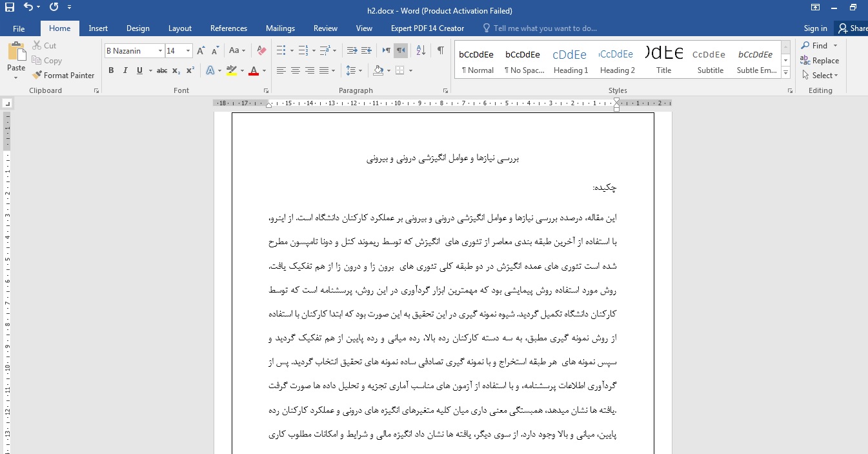Align text left
The width and height of the screenshot is (868, 454).
pyautogui.click(x=281, y=70)
